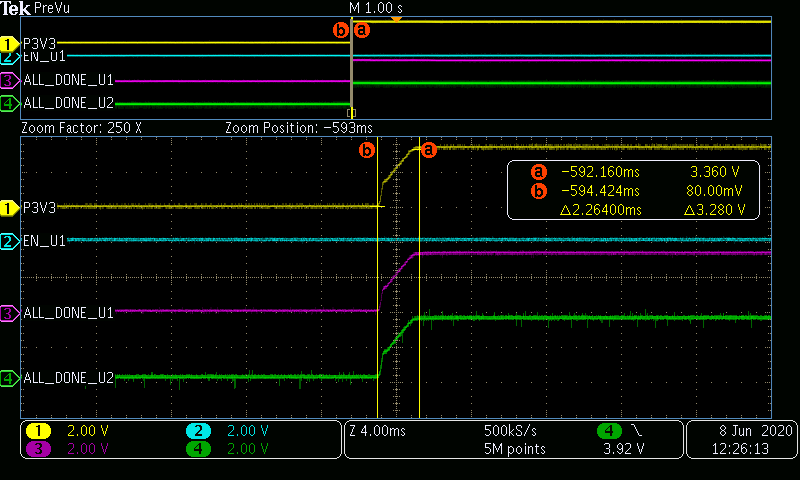Click the falling edge trigger slope icon

pos(636,432)
